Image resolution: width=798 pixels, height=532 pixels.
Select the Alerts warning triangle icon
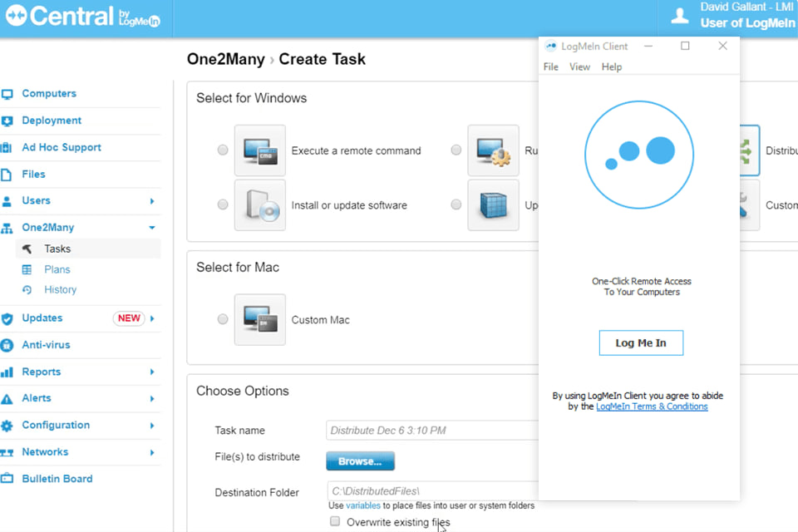coord(7,399)
